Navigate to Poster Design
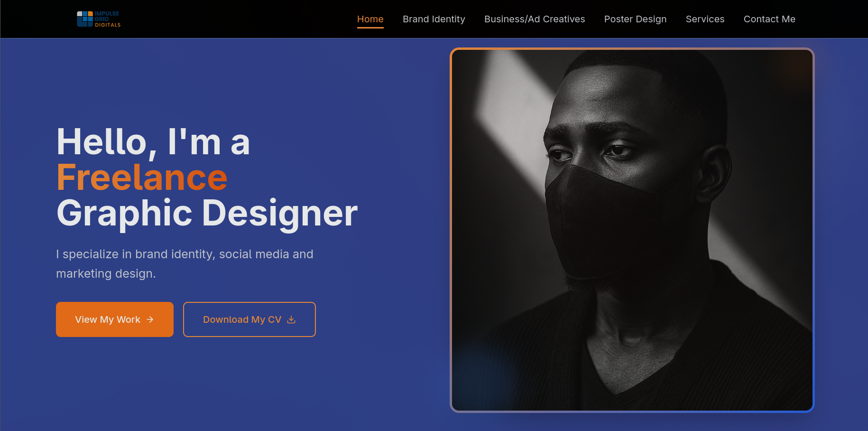 (636, 19)
